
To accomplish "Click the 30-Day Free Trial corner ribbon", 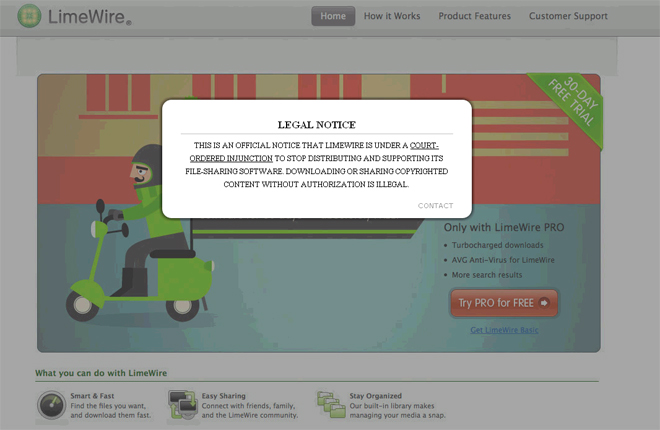I will click(573, 107).
